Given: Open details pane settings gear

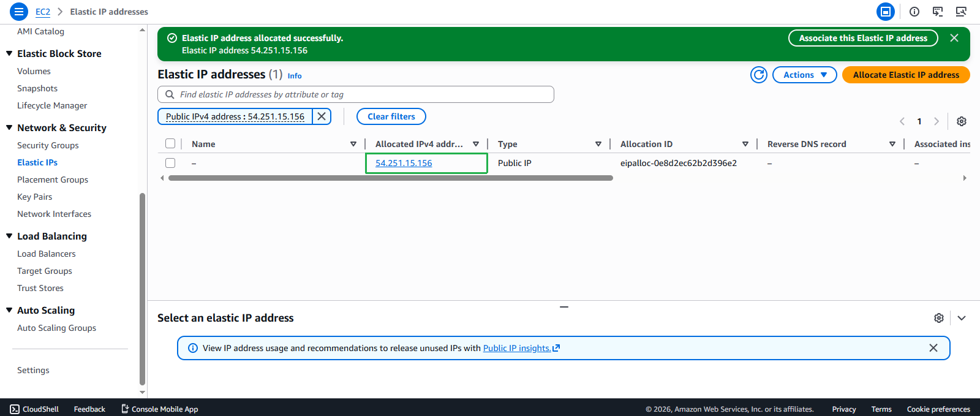Looking at the screenshot, I should pos(939,318).
